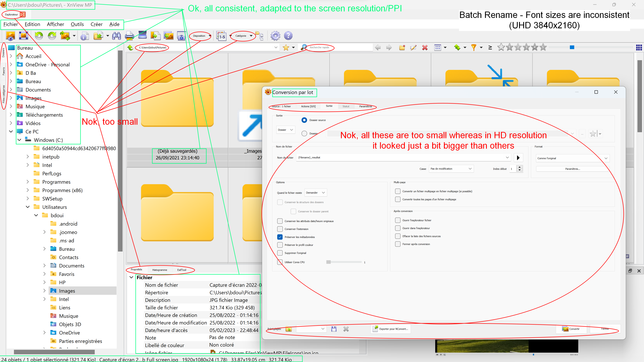The width and height of the screenshot is (644, 362).
Task: Uncheck Préserver les métadonnées checkbox
Action: (280, 237)
